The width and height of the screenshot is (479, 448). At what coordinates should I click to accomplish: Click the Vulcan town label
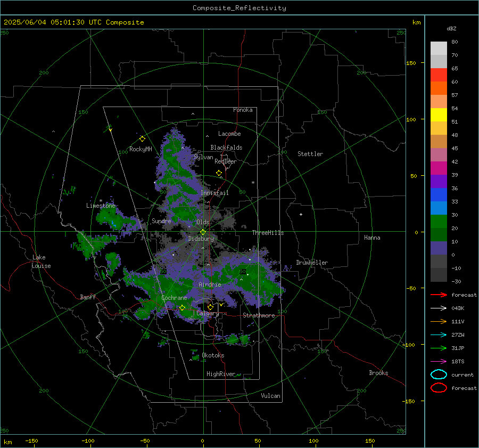click(x=270, y=396)
